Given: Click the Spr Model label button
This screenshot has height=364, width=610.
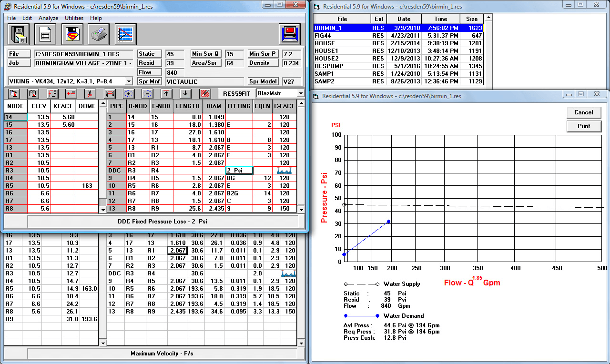Looking at the screenshot, I should pyautogui.click(x=263, y=81).
